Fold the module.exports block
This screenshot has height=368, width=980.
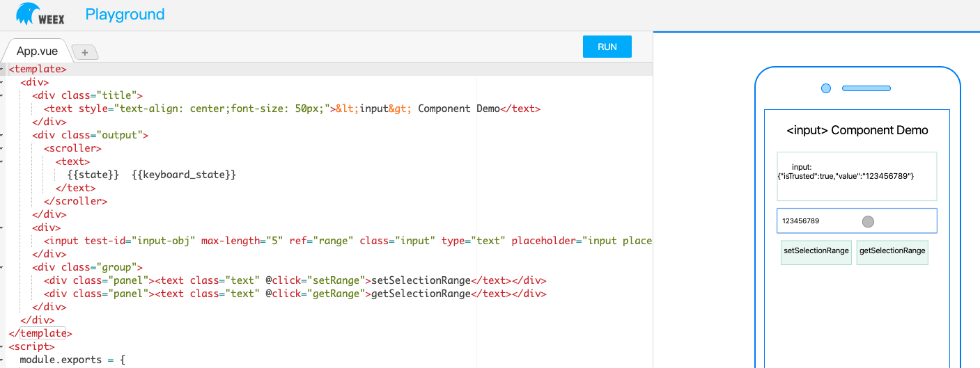coord(2,360)
